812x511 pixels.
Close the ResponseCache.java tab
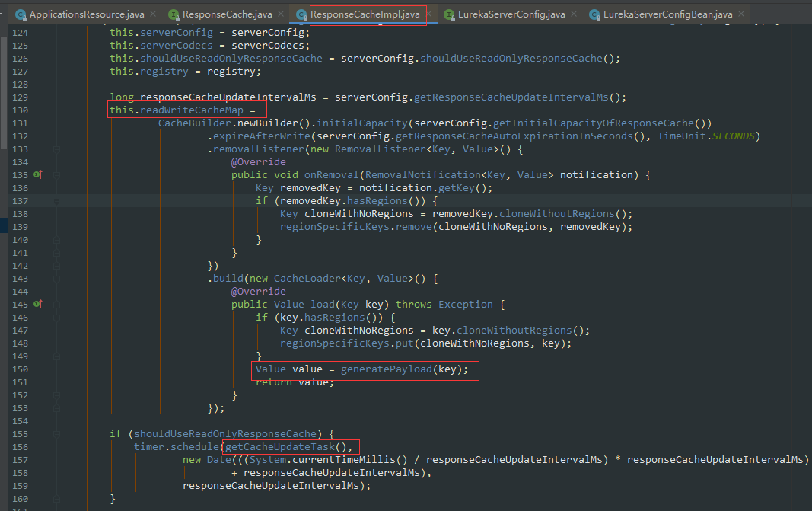[281, 14]
